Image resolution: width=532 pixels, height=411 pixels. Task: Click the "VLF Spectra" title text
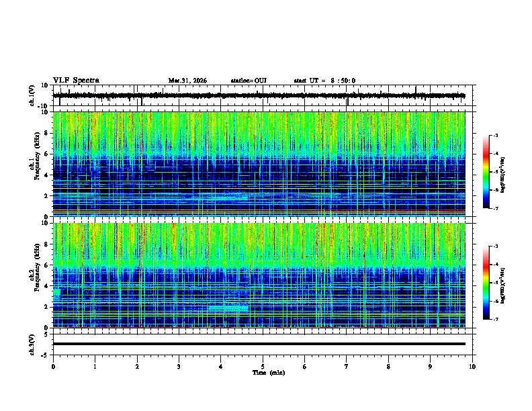tap(76, 81)
